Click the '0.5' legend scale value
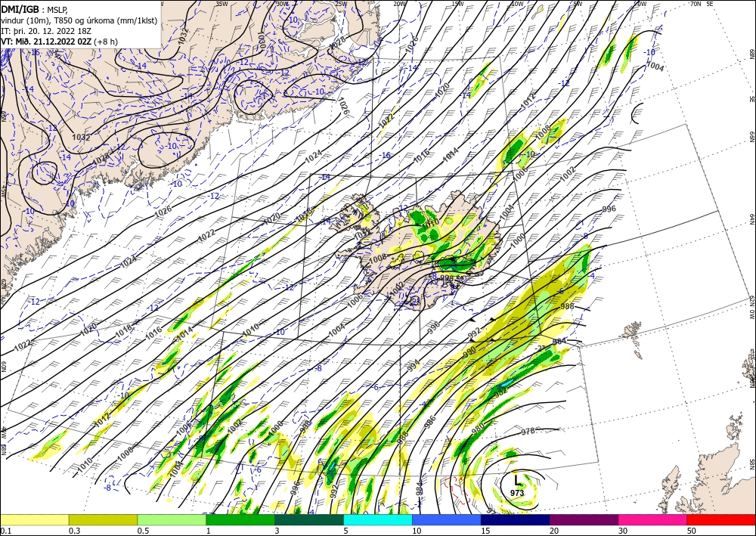Screen dimensions: 756x536 click(142, 531)
